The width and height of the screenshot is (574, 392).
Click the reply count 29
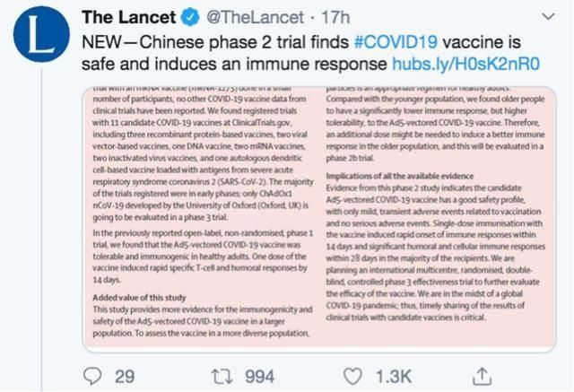124,373
